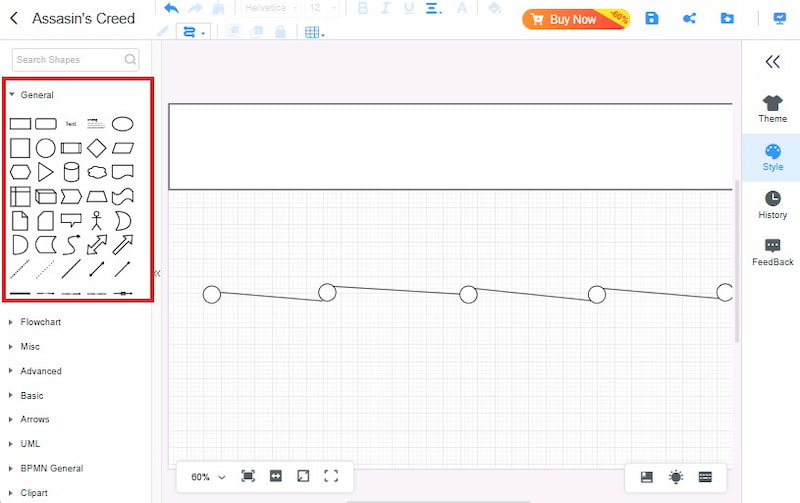This screenshot has height=503, width=800.
Task: Open the 60% zoom level dropdown
Action: pos(208,477)
